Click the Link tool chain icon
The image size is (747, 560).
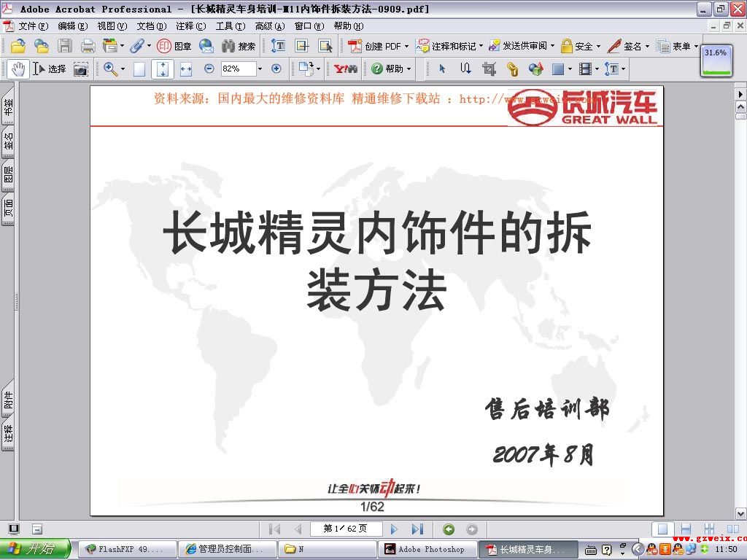pyautogui.click(x=512, y=69)
